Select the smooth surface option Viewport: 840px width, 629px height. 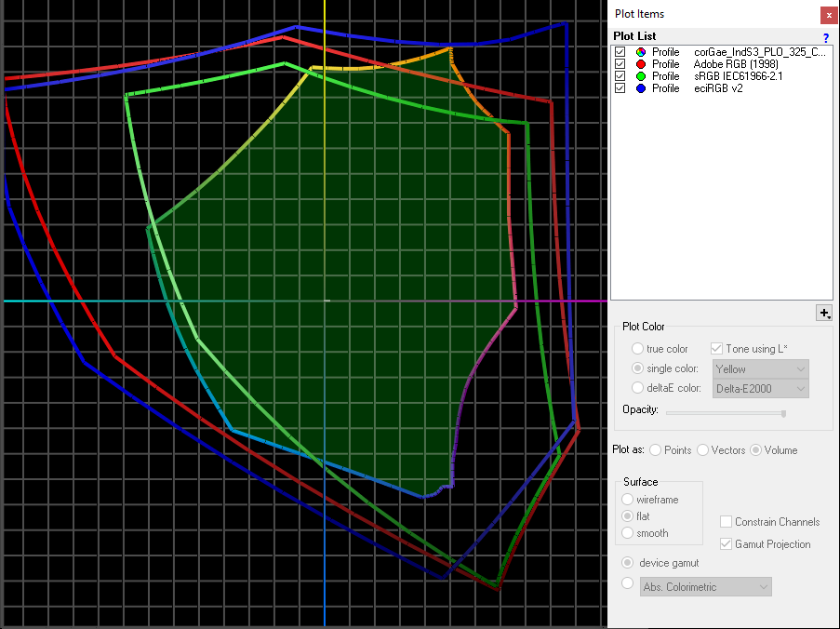(x=627, y=533)
